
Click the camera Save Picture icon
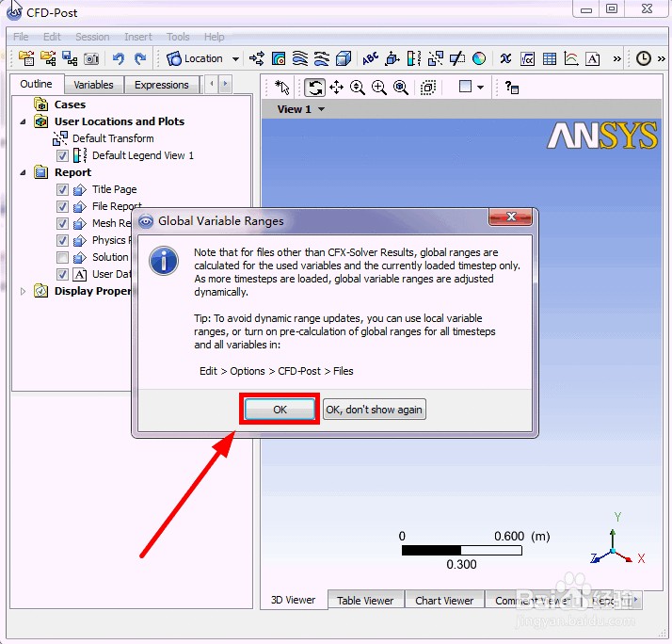click(91, 58)
